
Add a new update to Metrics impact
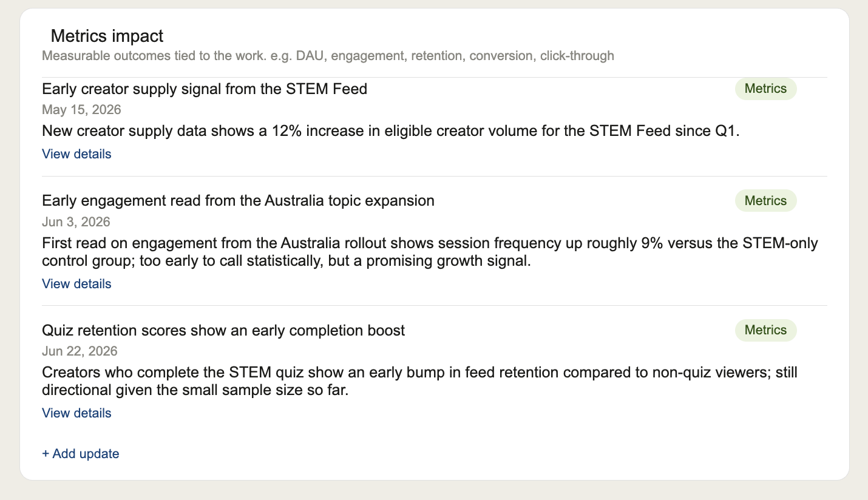click(81, 454)
